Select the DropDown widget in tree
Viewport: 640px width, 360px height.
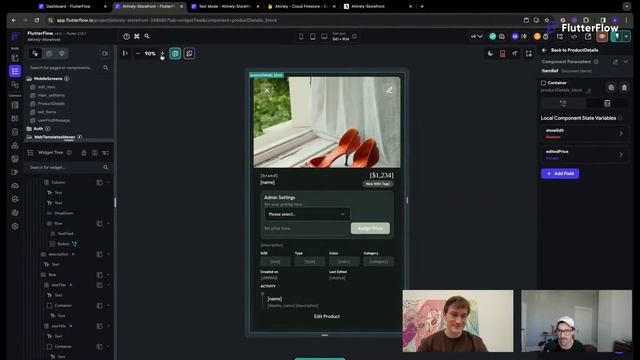(63, 213)
